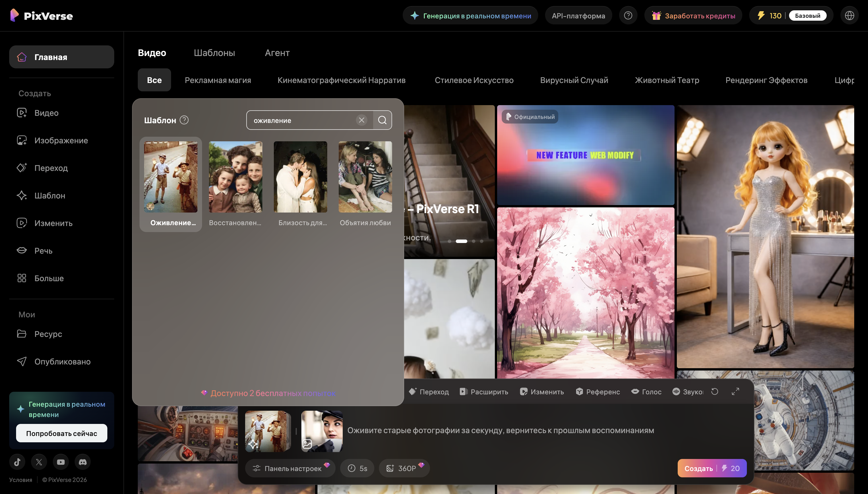Open the Discord social icon
The width and height of the screenshot is (868, 494).
click(x=83, y=462)
